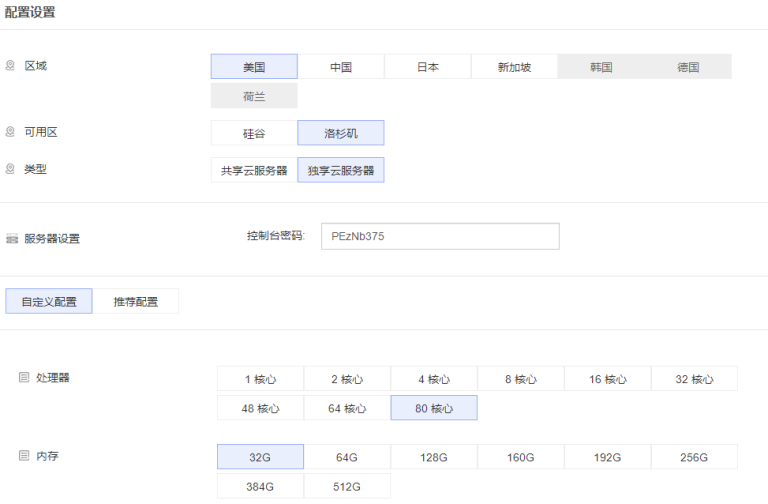Switch to the 推荐配置 tab
This screenshot has height=504, width=768.
[x=136, y=301]
